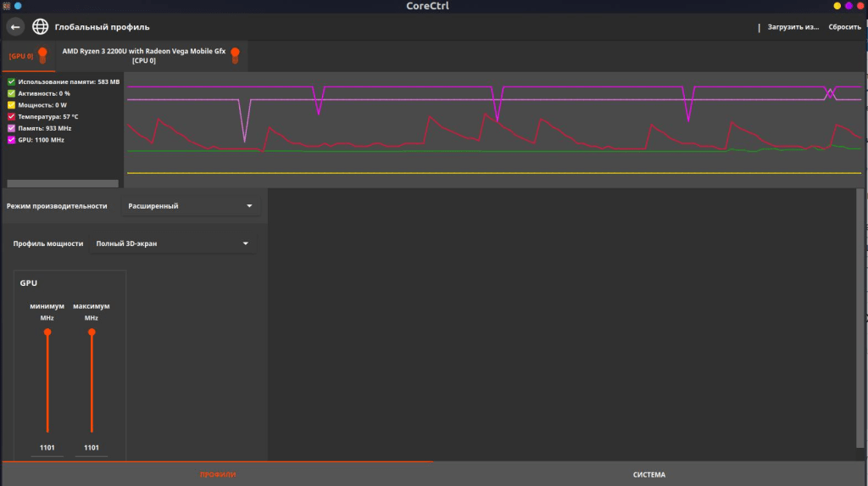Image resolution: width=868 pixels, height=486 pixels.
Task: Uncheck the Использование памяти graph checkbox
Action: (x=12, y=81)
